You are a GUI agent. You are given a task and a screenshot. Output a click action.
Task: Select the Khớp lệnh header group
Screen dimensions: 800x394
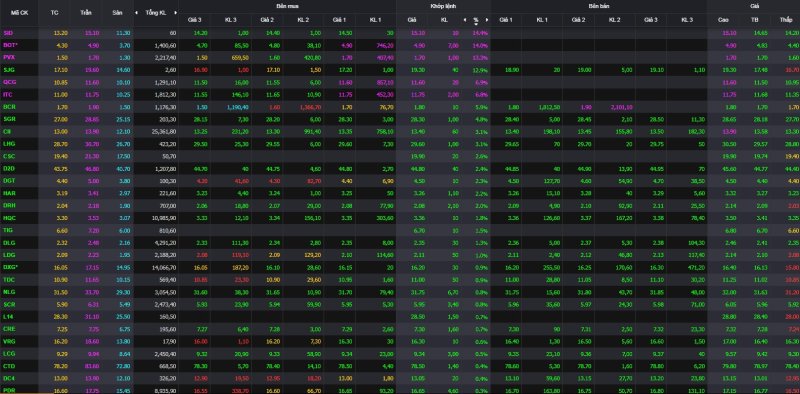[443, 6]
